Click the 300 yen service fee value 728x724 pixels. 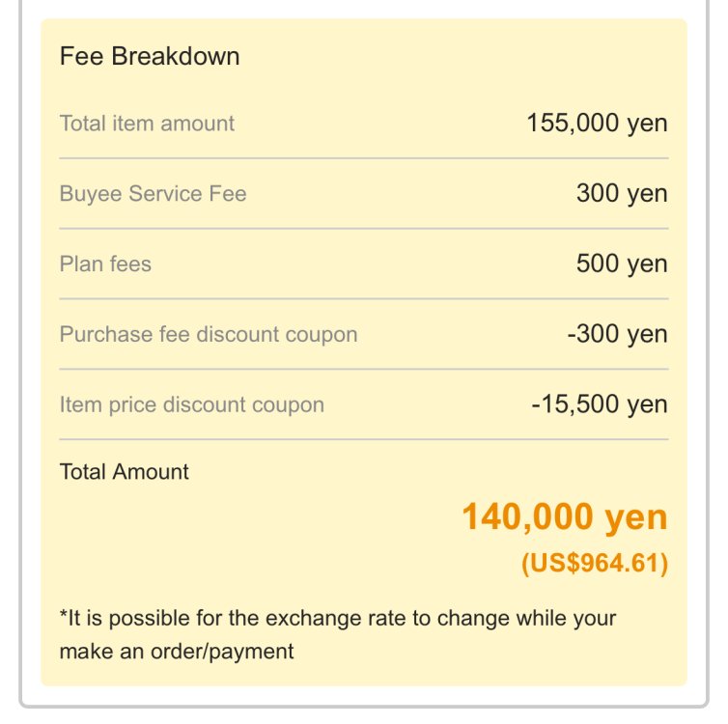[x=622, y=194]
